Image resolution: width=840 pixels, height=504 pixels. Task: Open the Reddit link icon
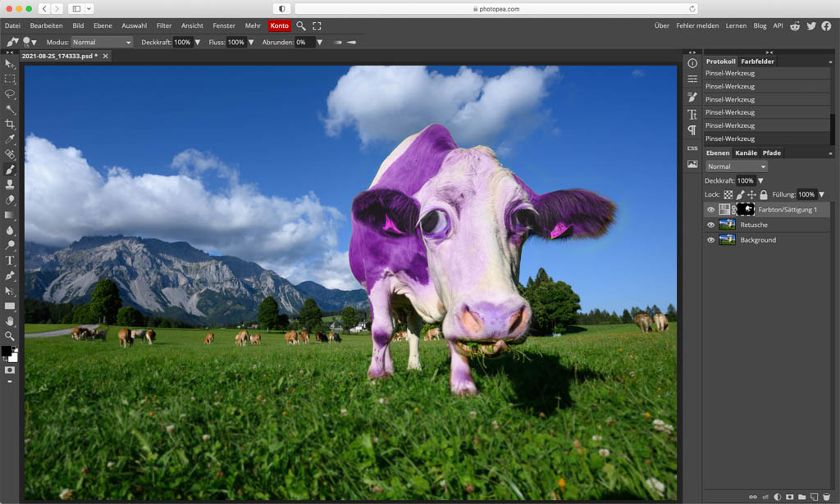794,25
